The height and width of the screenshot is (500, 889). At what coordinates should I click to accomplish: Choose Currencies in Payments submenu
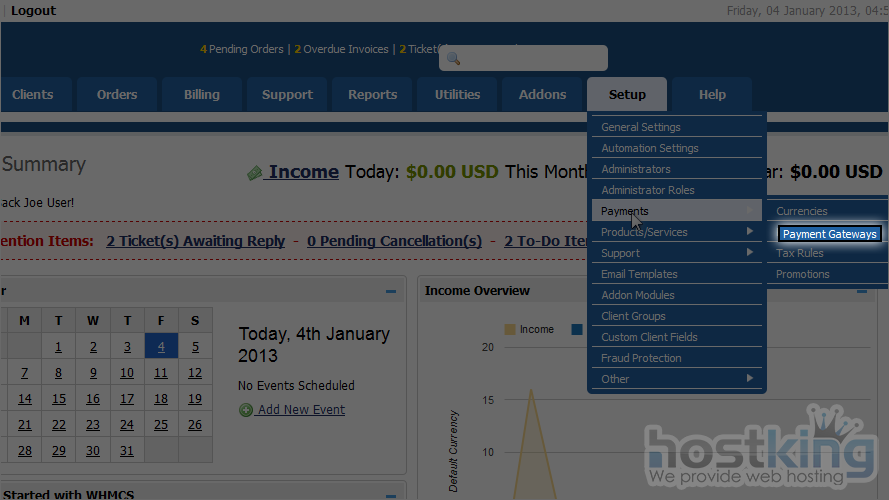(x=802, y=211)
